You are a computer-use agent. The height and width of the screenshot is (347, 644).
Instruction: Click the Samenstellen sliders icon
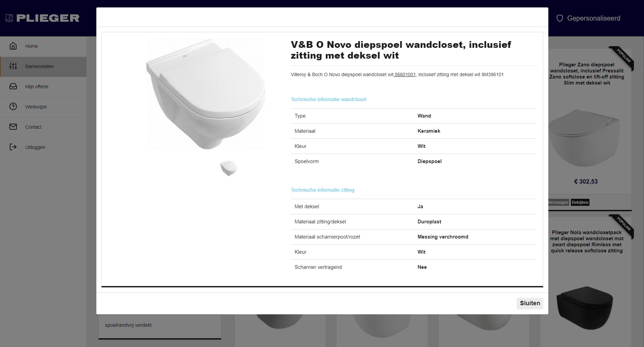(13, 66)
